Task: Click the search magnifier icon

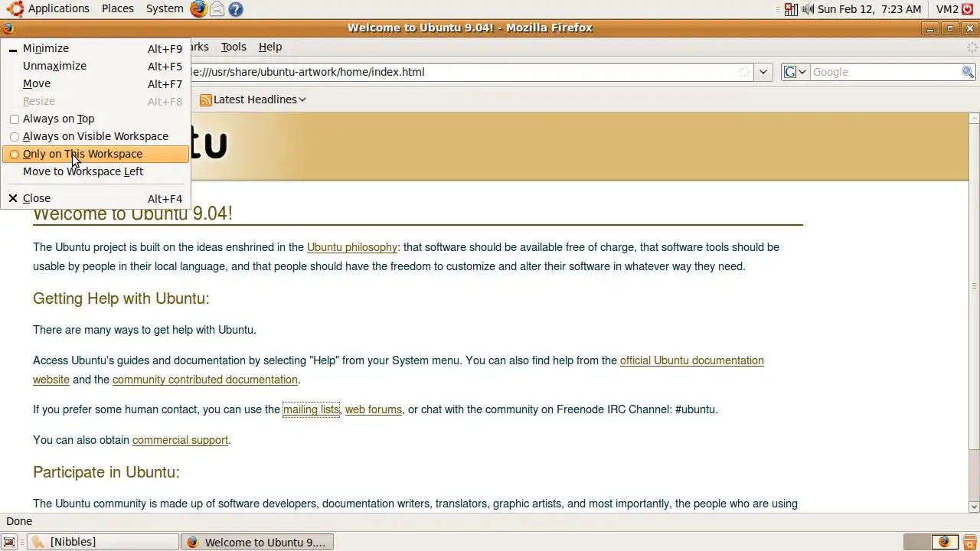Action: pos(968,72)
